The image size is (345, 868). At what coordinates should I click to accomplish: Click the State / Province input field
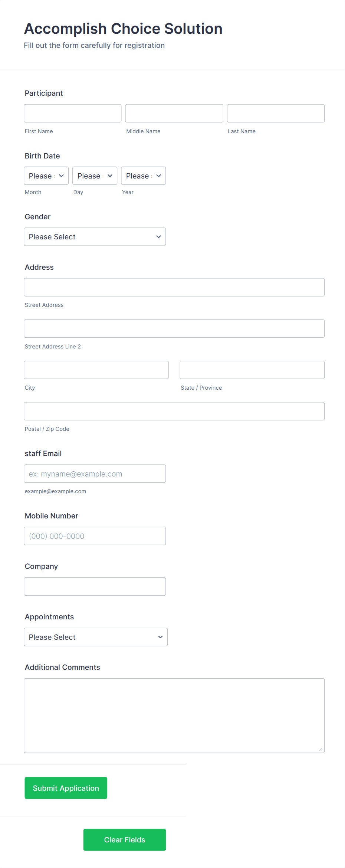[x=252, y=370]
